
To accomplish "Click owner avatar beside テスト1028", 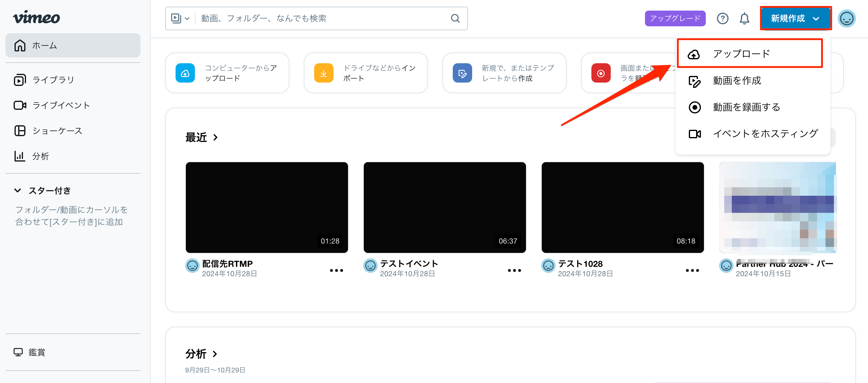I will click(x=548, y=266).
